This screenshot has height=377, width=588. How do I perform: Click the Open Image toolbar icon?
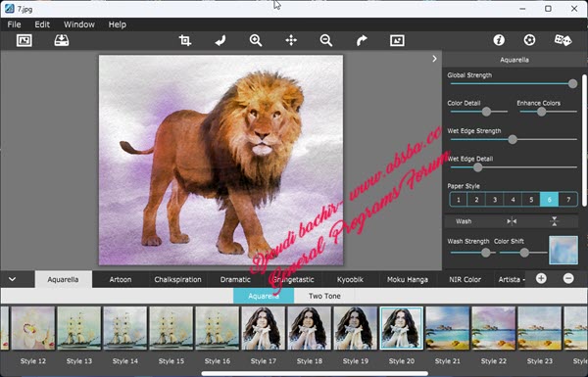24,40
